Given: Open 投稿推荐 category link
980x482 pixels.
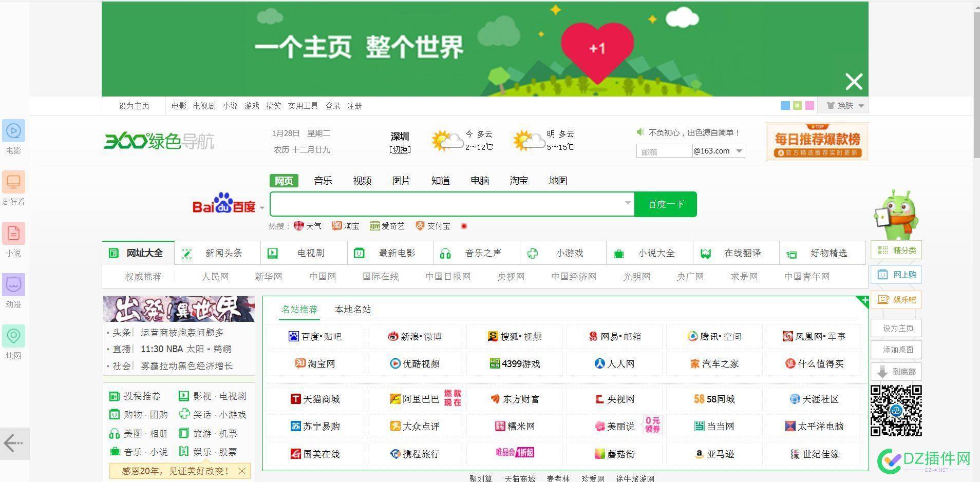Looking at the screenshot, I should coord(136,396).
